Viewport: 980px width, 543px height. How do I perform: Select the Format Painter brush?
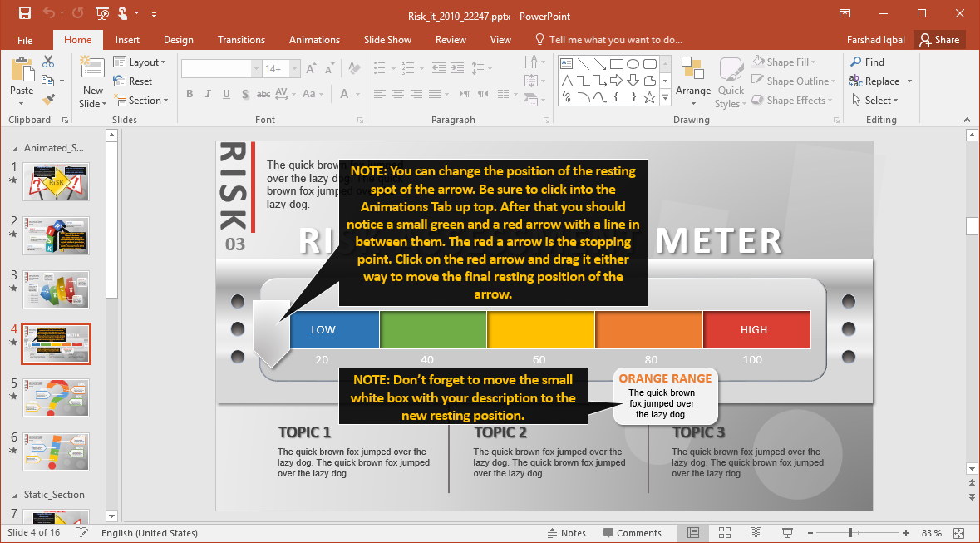tap(48, 100)
